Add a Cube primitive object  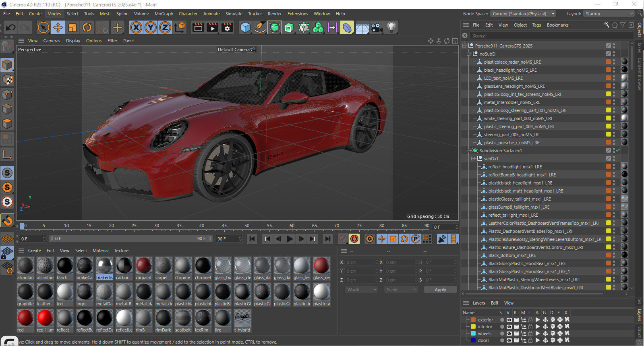pyautogui.click(x=245, y=27)
